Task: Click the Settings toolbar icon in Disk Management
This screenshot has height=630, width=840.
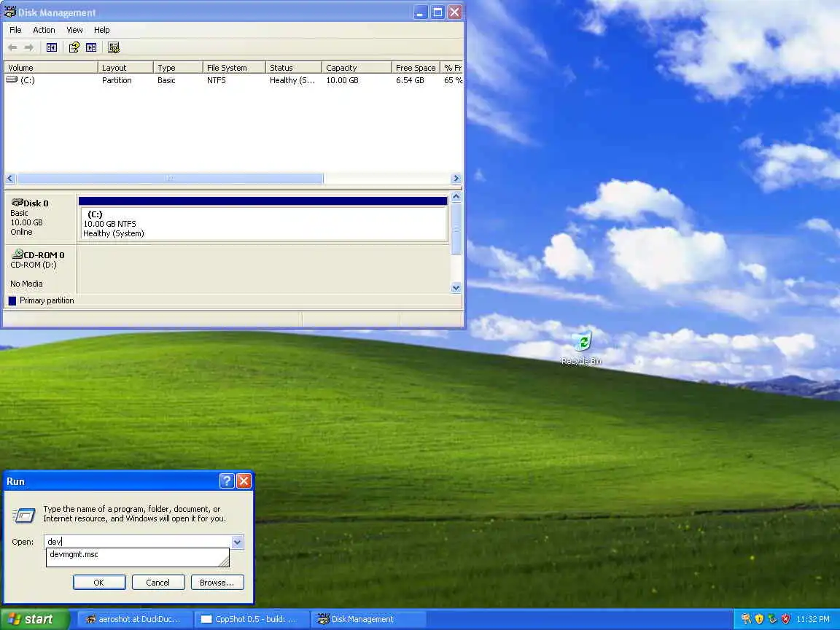Action: pyautogui.click(x=114, y=47)
